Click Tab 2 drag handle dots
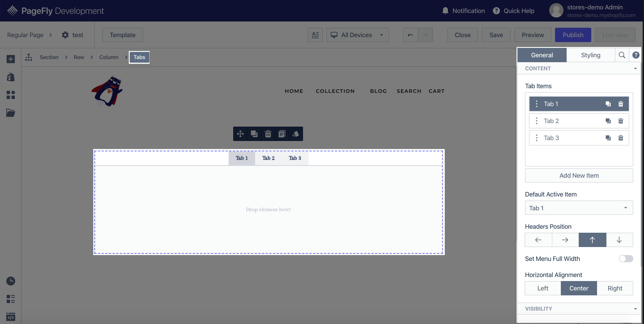 coord(536,121)
